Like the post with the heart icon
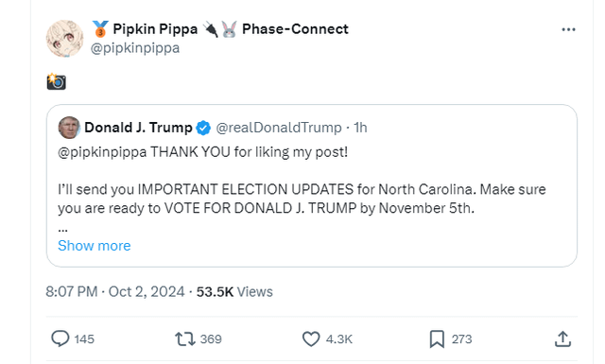 click(311, 338)
